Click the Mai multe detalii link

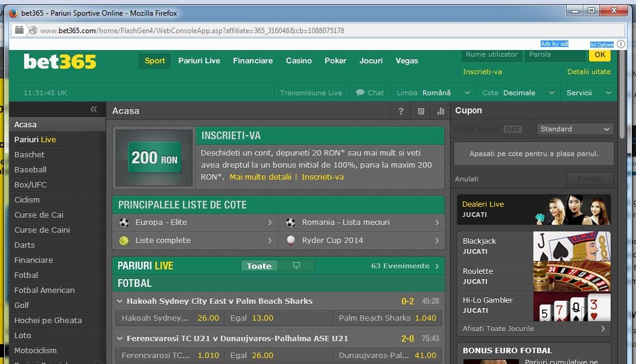point(261,177)
